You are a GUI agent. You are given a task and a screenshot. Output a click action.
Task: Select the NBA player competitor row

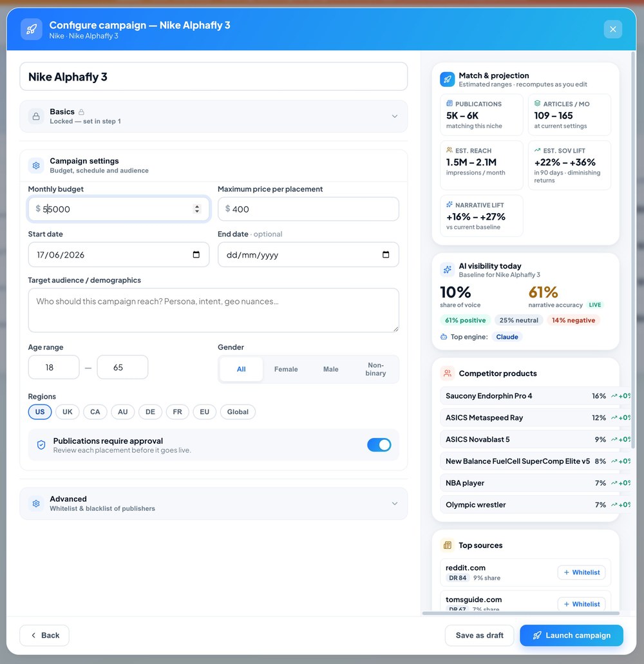535,483
